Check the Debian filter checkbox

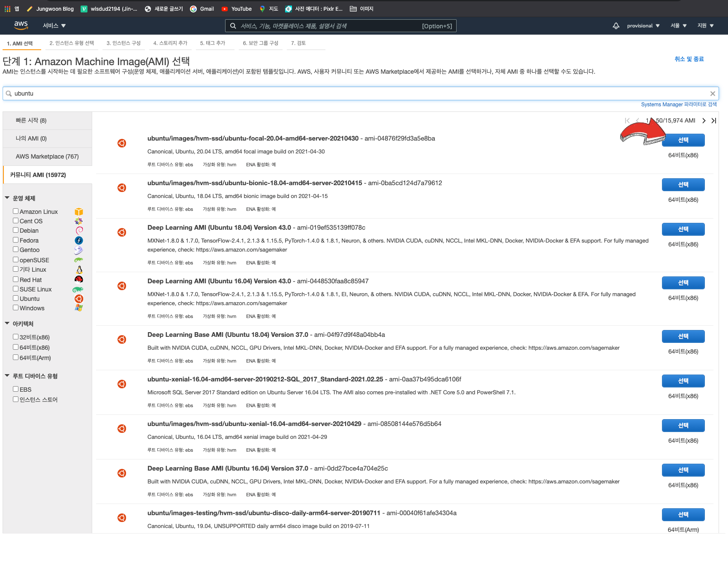pyautogui.click(x=15, y=230)
